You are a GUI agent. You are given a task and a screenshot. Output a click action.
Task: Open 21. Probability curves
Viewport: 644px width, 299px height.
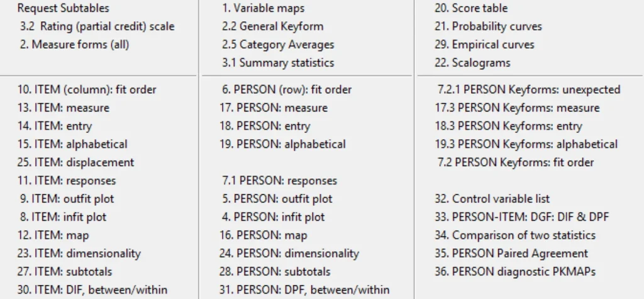487,27
